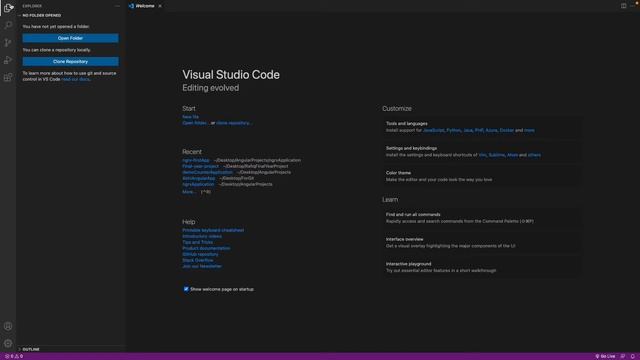This screenshot has height=360, width=640.
Task: Toggle Show welcome page on startup checkbox
Action: [x=186, y=289]
